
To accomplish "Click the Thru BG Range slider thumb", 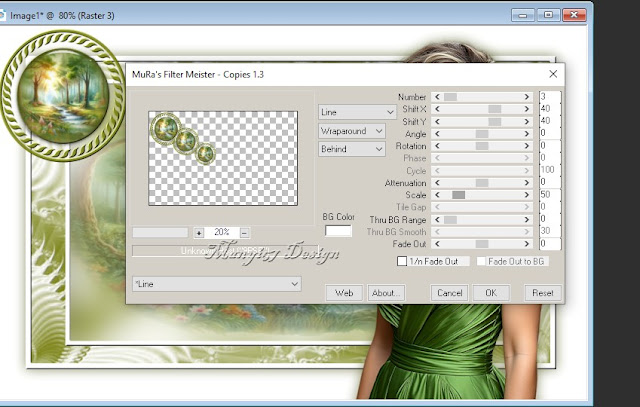I will tap(450, 220).
